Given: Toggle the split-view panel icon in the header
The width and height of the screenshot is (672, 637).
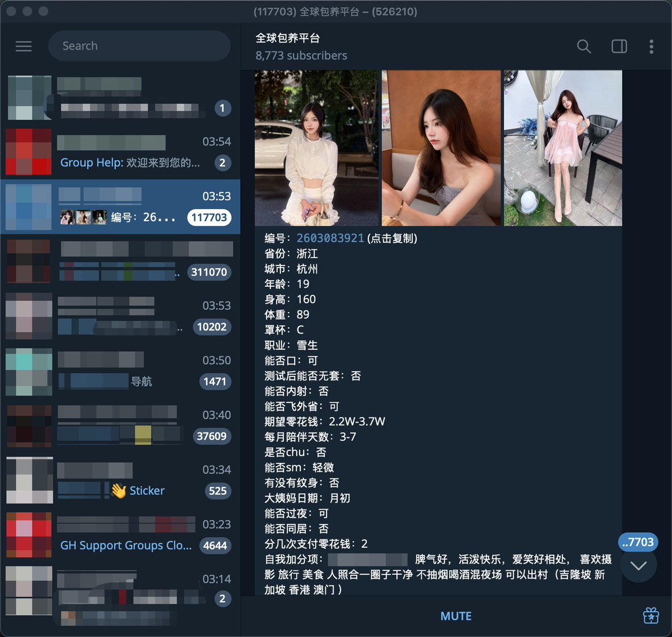Looking at the screenshot, I should coord(619,47).
